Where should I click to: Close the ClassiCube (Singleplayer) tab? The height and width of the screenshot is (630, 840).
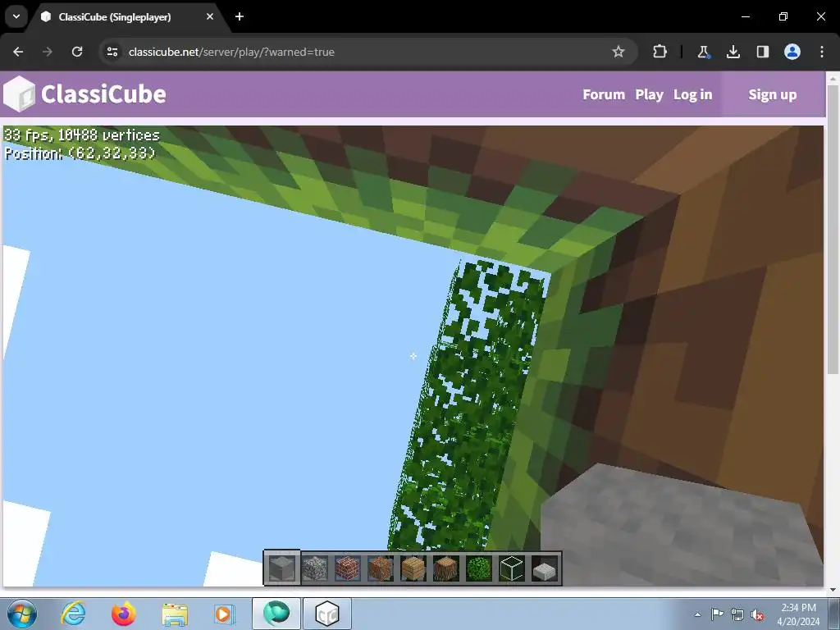point(210,16)
